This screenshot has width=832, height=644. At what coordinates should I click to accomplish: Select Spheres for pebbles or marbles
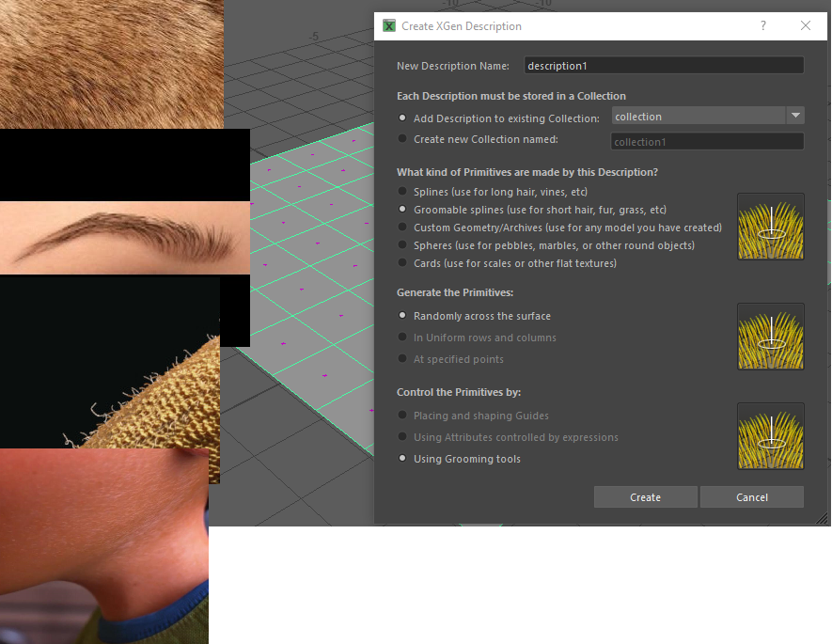tap(404, 244)
